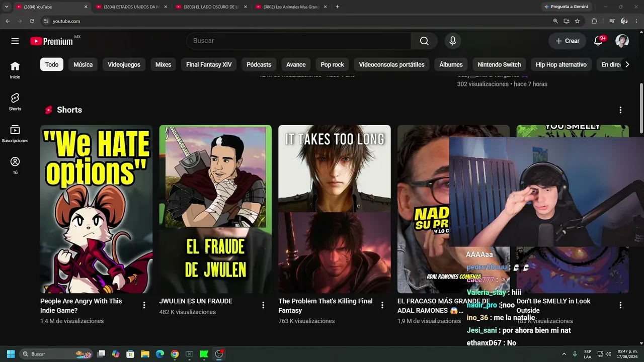Open OBS Studio from the taskbar
The height and width of the screenshot is (362, 644).
[x=219, y=354]
